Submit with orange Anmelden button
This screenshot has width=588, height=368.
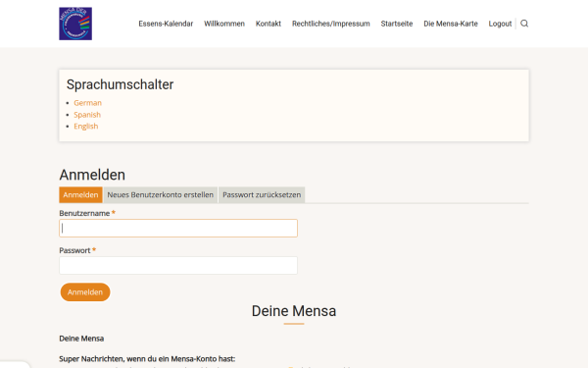[x=85, y=292]
